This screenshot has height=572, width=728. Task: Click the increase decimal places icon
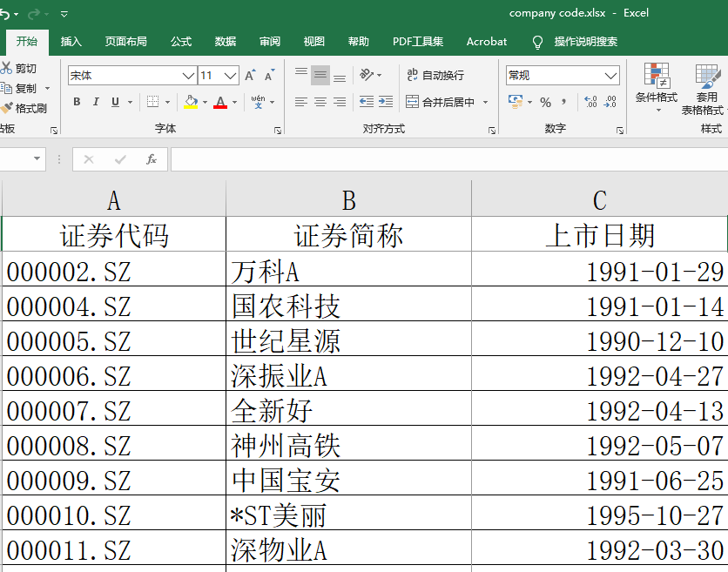click(x=590, y=103)
